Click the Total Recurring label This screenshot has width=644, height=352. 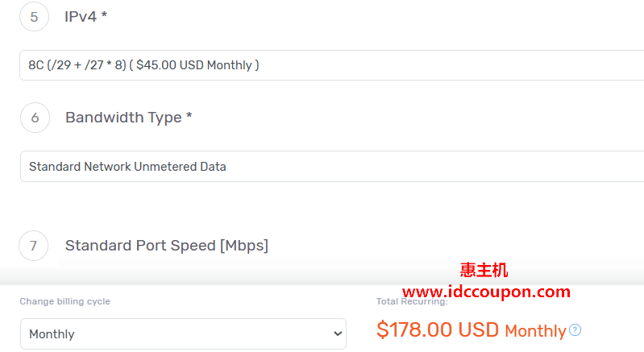click(412, 301)
